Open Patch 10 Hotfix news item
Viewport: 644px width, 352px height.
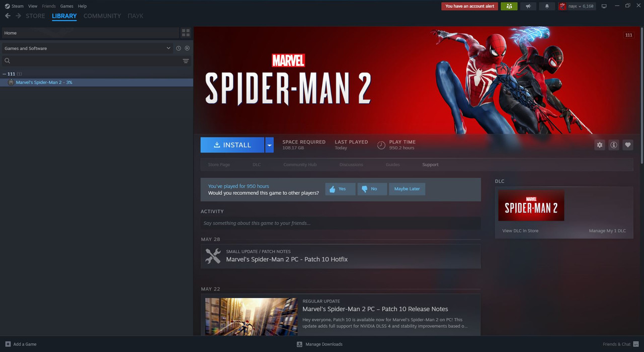[x=341, y=256]
